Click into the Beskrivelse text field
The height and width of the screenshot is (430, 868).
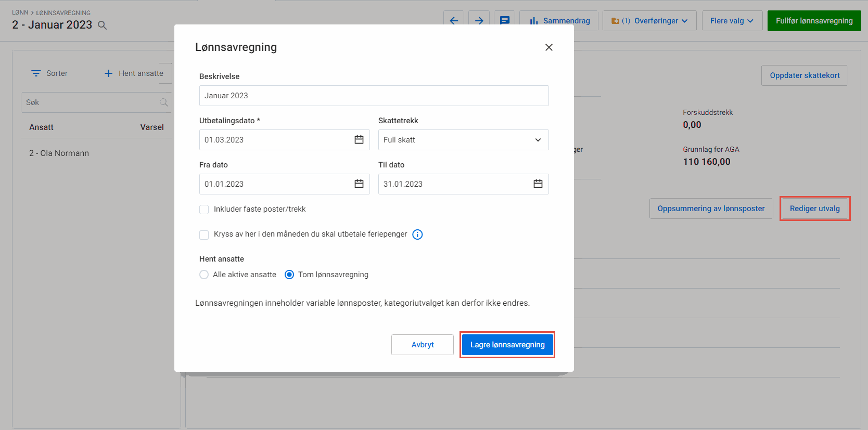(374, 96)
